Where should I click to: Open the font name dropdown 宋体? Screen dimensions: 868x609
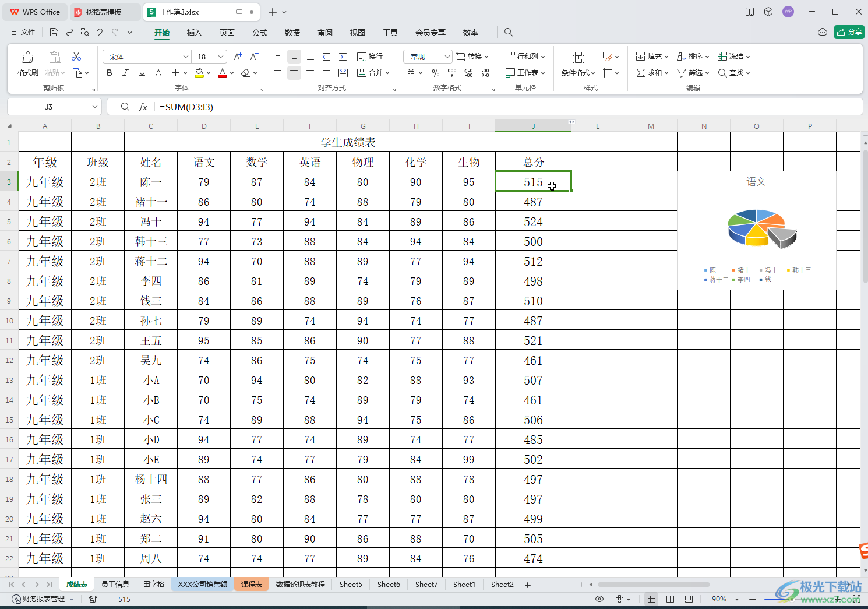pyautogui.click(x=186, y=57)
